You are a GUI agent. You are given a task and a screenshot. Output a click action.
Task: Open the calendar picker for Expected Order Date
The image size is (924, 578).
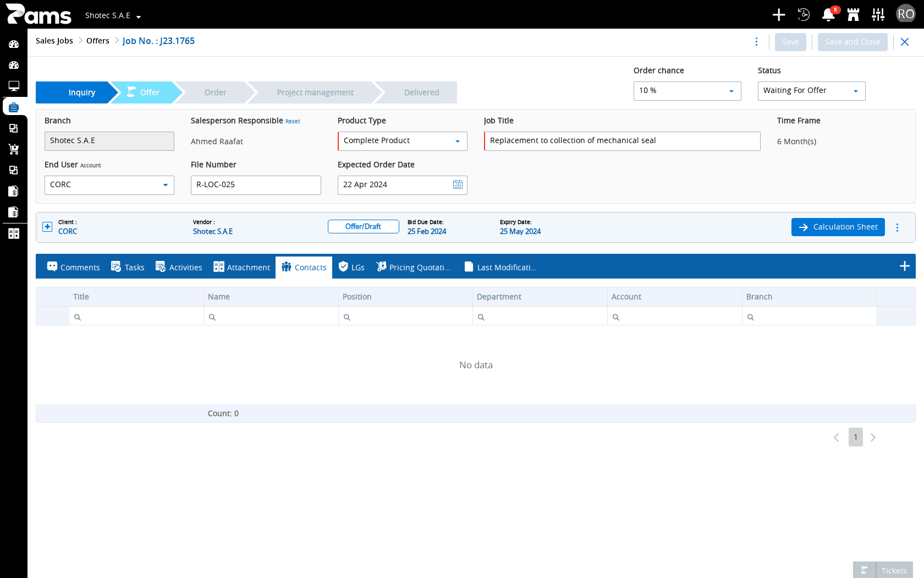click(x=458, y=185)
